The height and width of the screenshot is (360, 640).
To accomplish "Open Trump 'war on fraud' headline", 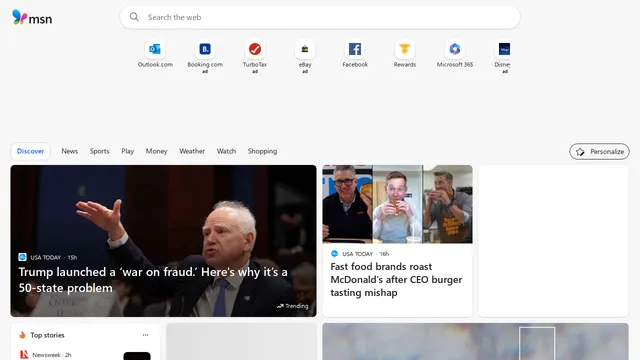I will pos(153,280).
